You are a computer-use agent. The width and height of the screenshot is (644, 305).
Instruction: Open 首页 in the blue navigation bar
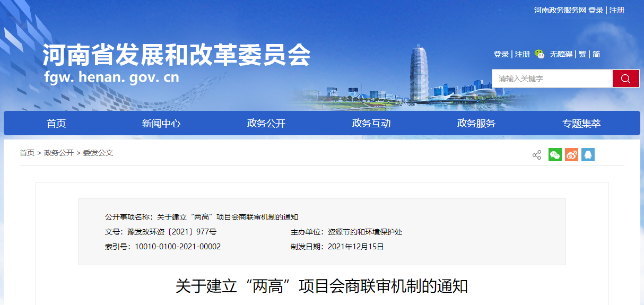tap(56, 124)
